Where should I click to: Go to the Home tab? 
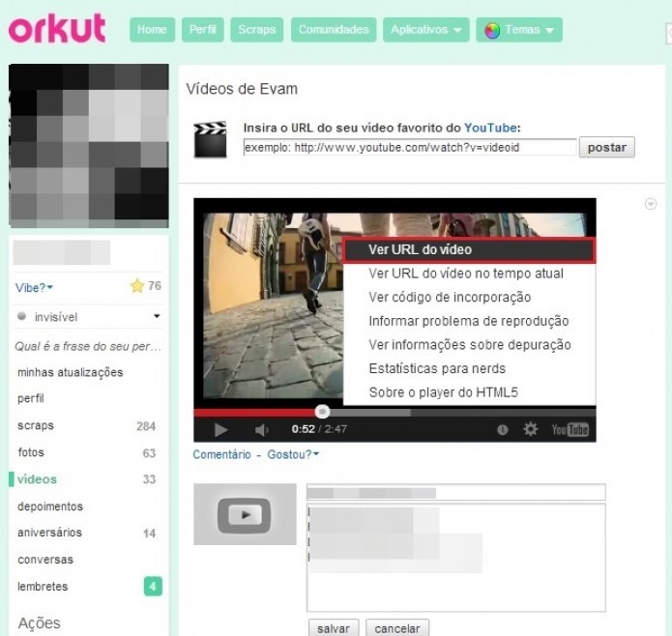[x=152, y=30]
